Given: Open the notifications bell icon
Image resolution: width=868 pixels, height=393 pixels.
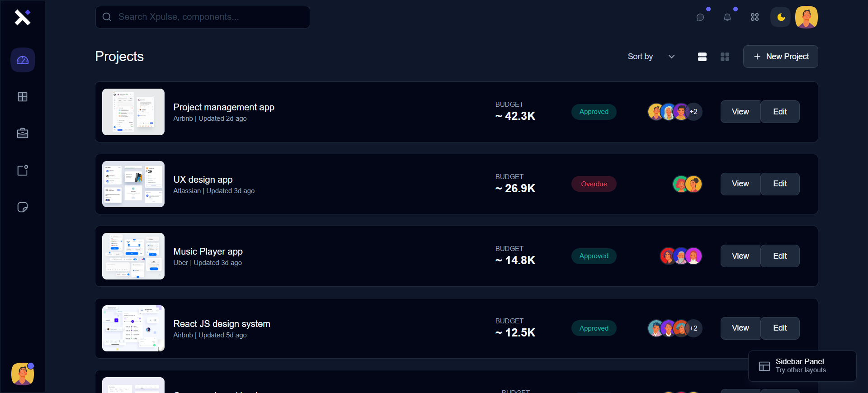Looking at the screenshot, I should click(727, 17).
